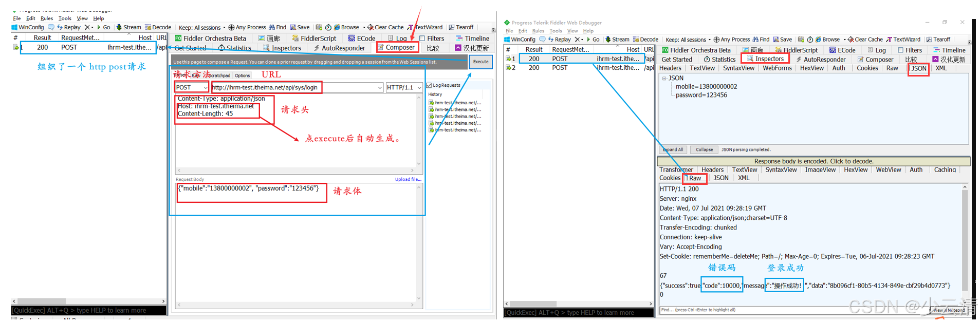Click the Find highlight input in response

[x=794, y=310]
